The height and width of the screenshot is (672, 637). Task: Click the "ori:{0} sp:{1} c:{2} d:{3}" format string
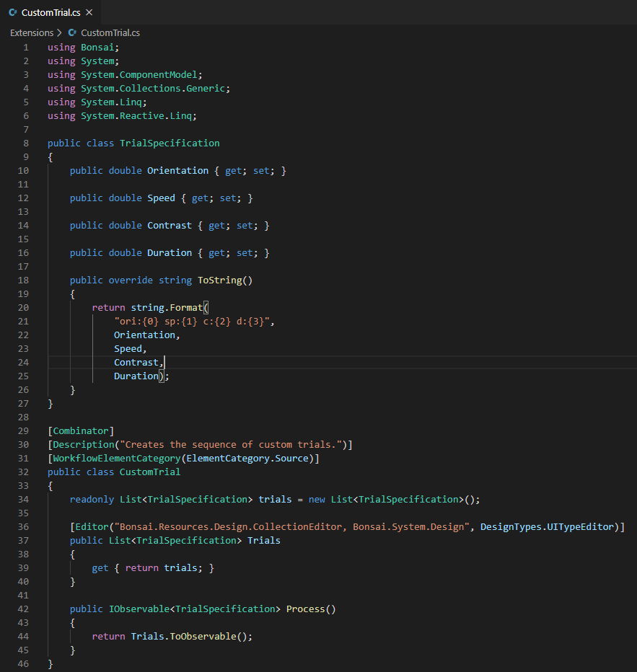coord(192,322)
